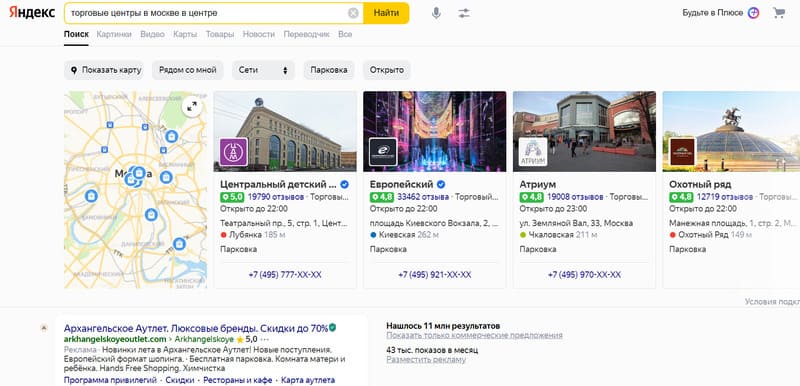Viewport: 800px width, 386px height.
Task: Click Показать только коммерческие предложения
Action: [x=474, y=336]
